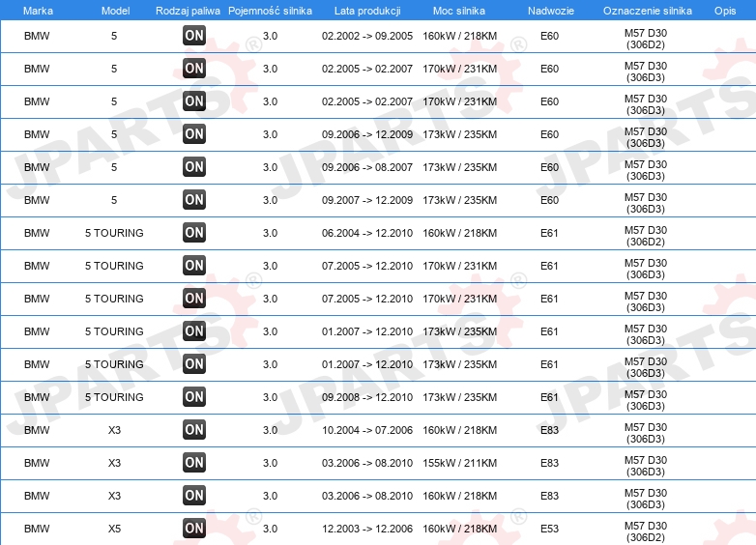Click the X3 model in the 10.2004 row
The image size is (756, 545).
click(x=114, y=430)
